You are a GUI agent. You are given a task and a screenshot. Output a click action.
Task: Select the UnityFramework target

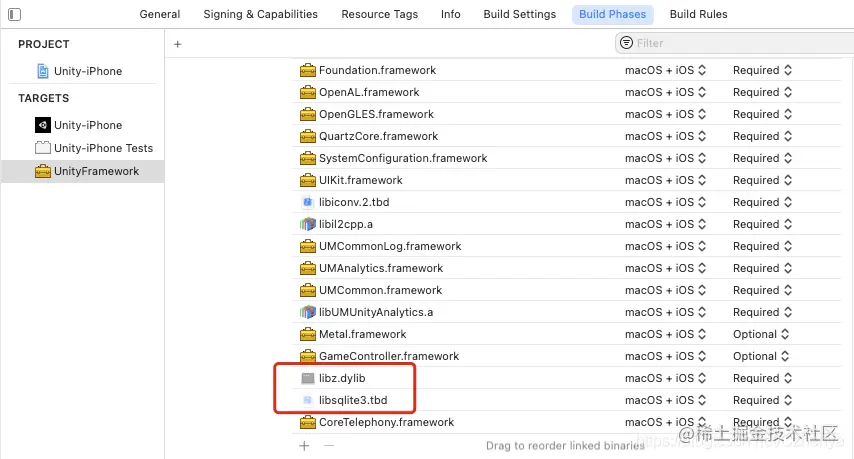[83, 172]
